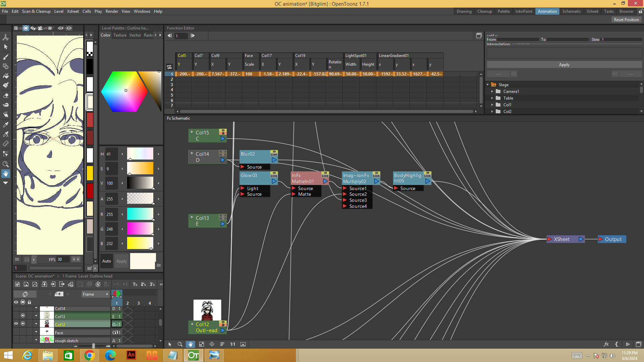This screenshot has height=362, width=644.
Task: Expand the Col1 folder in tree
Action: 492,105
